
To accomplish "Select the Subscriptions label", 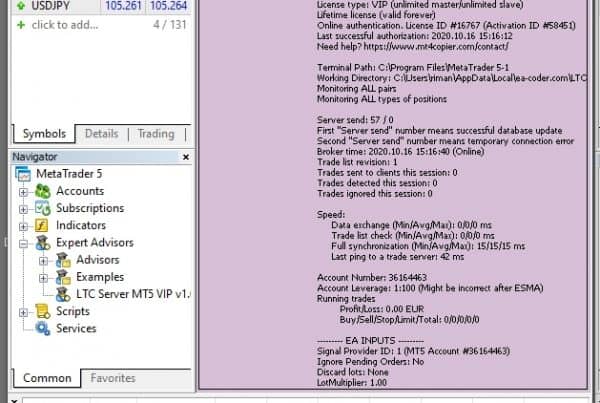I will coord(90,208).
